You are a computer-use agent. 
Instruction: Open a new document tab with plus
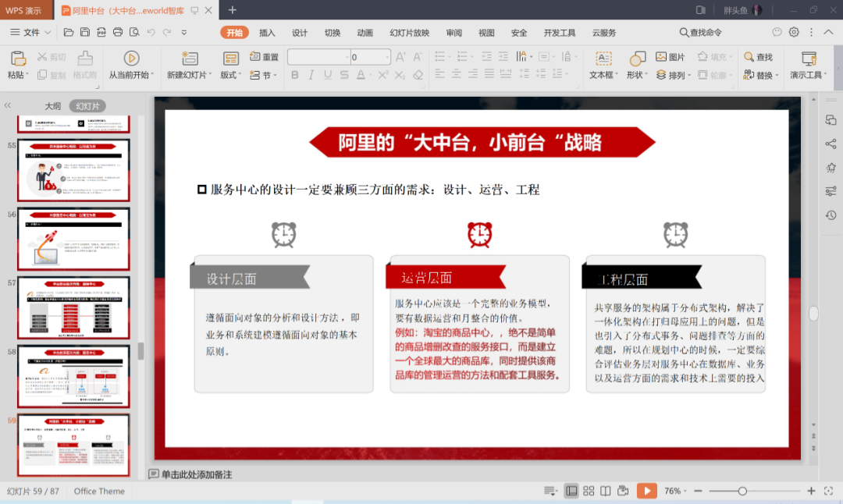pos(233,9)
